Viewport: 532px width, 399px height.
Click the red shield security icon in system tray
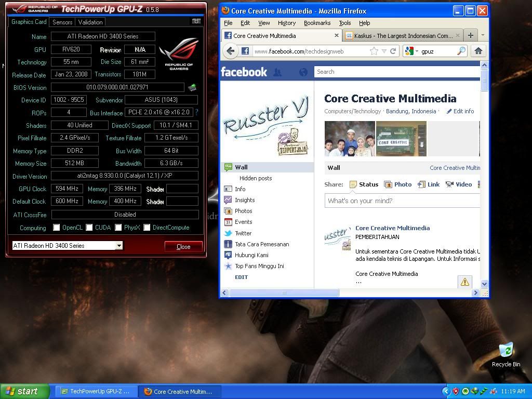[x=456, y=391]
